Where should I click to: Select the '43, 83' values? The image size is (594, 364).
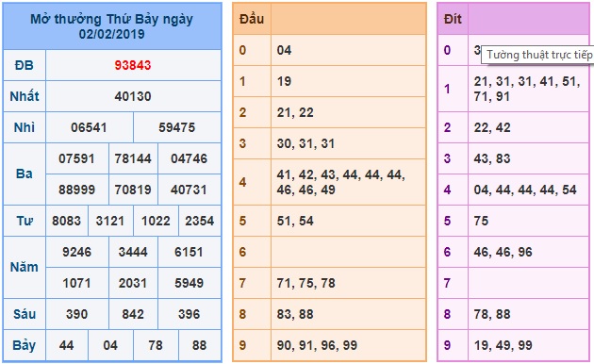tap(492, 158)
